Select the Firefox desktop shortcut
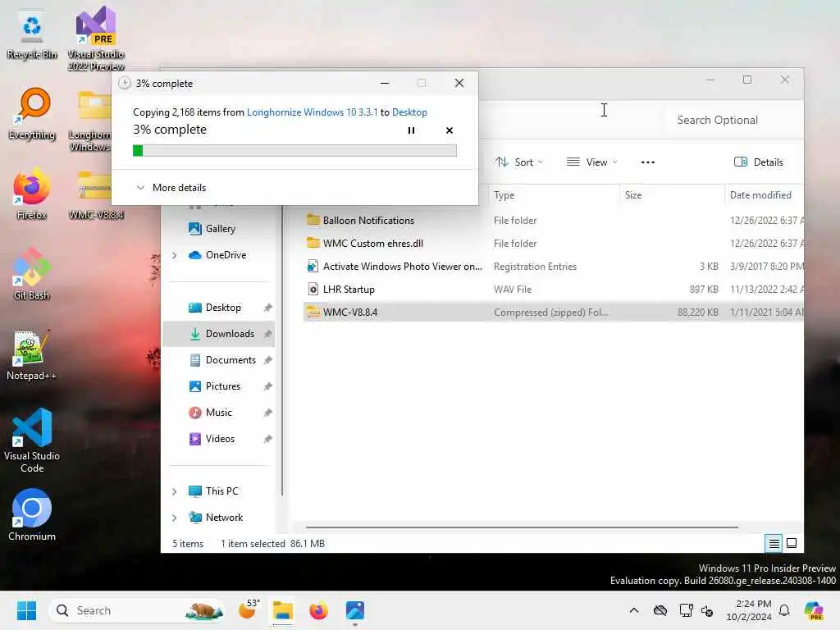 32,194
